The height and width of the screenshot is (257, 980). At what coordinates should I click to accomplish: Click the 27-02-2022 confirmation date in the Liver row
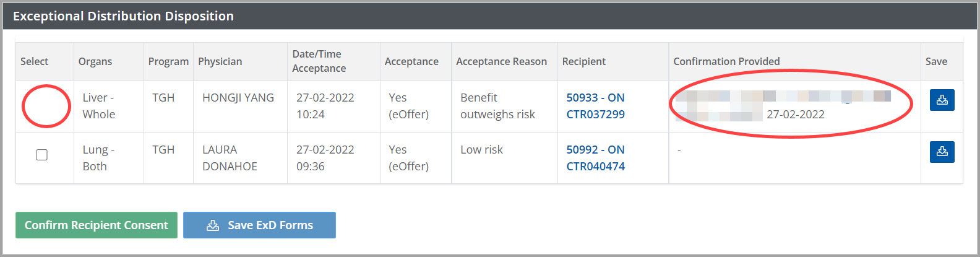click(x=795, y=115)
